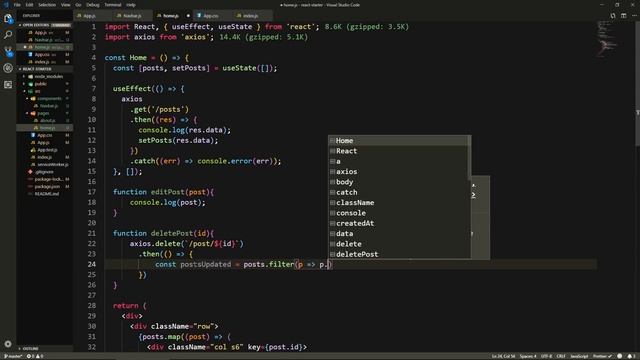The height and width of the screenshot is (360, 640).
Task: Click line 24 in the code editor
Action: point(350,264)
